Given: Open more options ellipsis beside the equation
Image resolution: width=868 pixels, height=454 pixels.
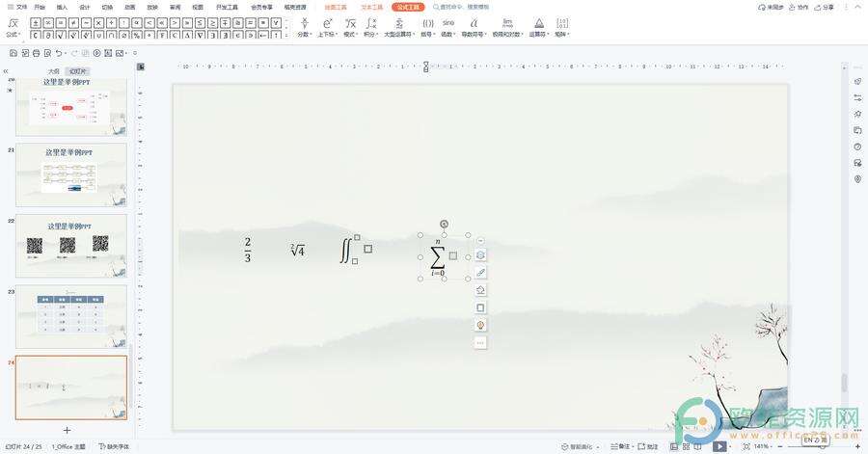Looking at the screenshot, I should pyautogui.click(x=480, y=343).
